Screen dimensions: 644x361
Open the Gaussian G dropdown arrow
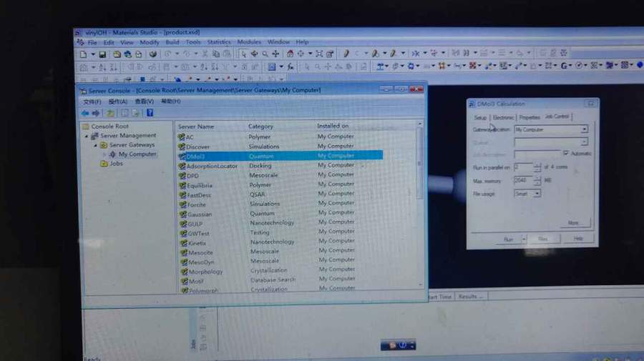[x=571, y=66]
